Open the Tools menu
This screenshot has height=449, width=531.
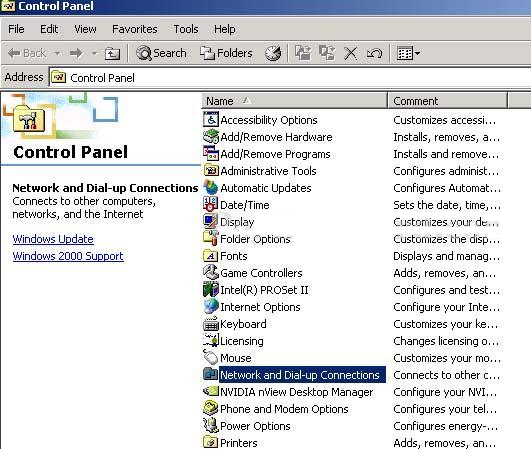[186, 29]
